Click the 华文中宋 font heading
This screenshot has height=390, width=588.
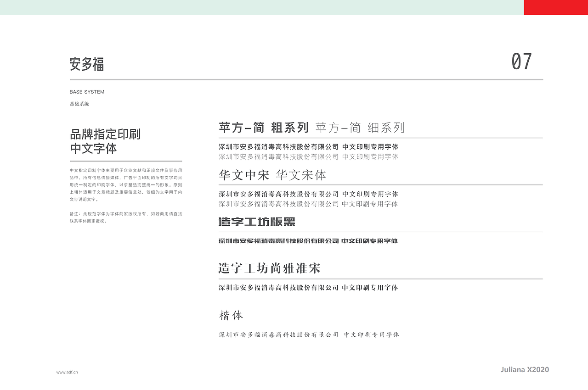tap(244, 175)
